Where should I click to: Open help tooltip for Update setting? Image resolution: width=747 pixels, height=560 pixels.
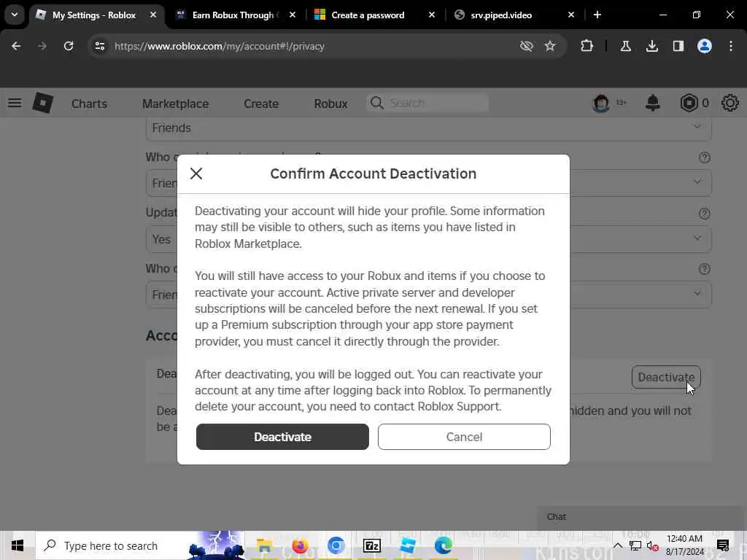pyautogui.click(x=704, y=214)
